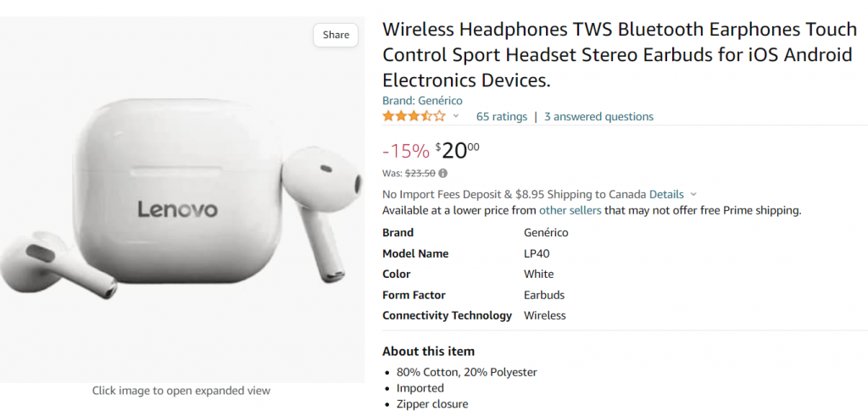The width and height of the screenshot is (868, 411).
Task: Click the info icon beside Was price
Action: point(443,173)
